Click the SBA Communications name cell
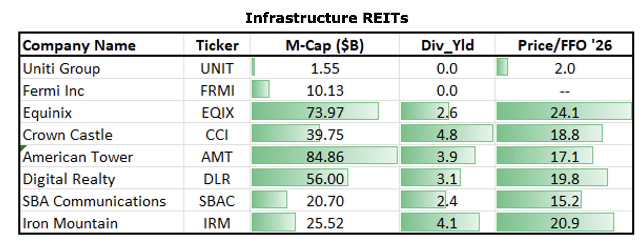The width and height of the screenshot is (644, 247). pos(94,201)
